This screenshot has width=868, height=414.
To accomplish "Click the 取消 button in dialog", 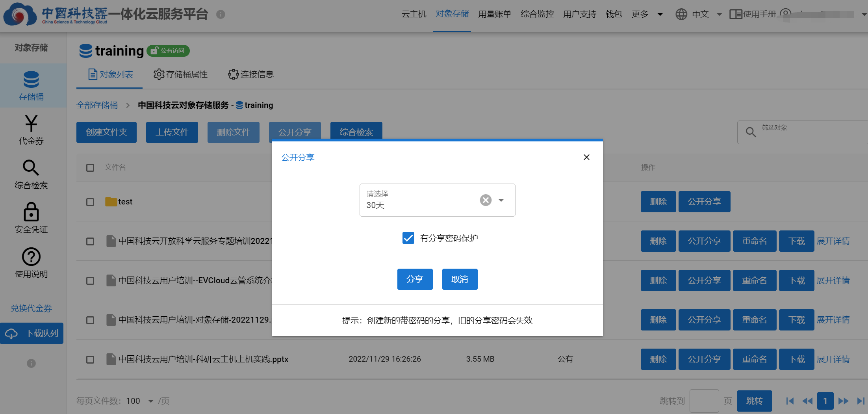I will point(460,279).
